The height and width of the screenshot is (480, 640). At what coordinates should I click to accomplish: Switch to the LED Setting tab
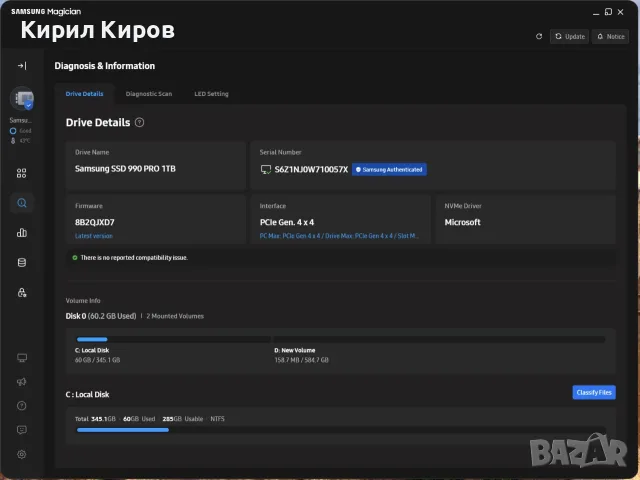point(211,93)
